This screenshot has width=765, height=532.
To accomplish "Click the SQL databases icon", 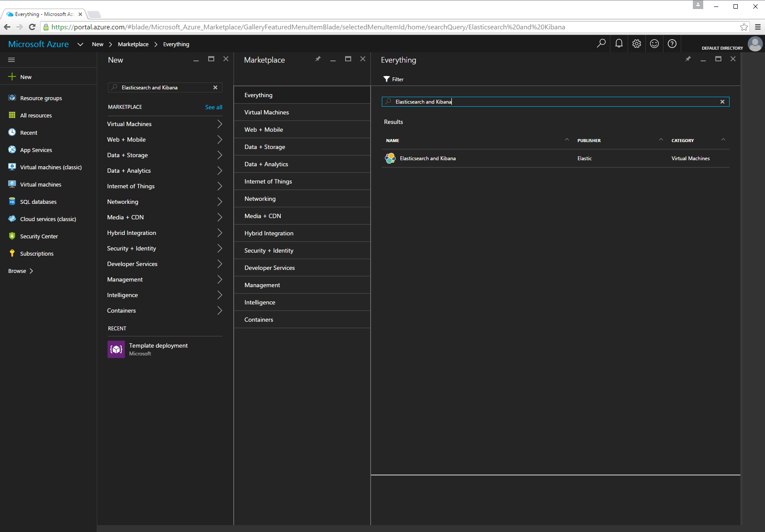I will point(12,202).
